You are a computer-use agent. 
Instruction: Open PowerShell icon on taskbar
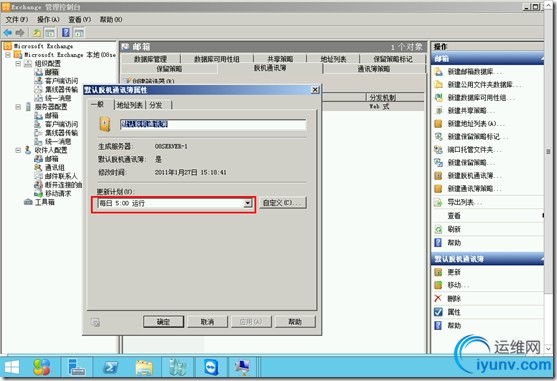click(x=111, y=367)
